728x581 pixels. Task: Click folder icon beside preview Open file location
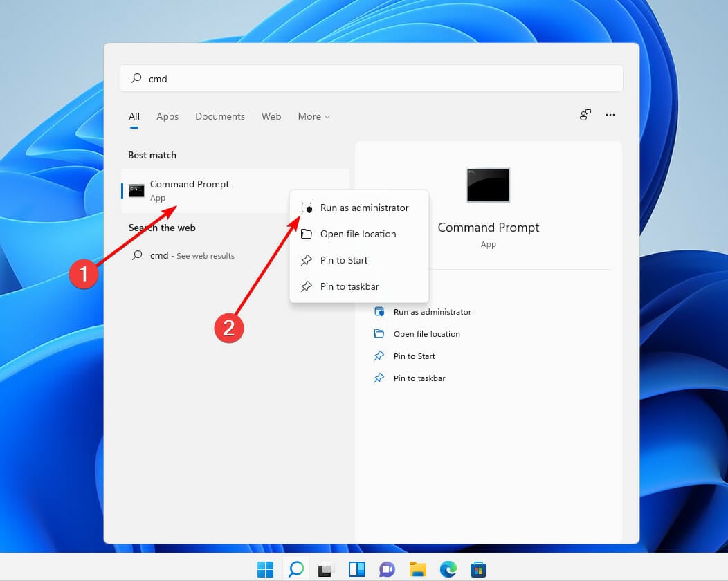(379, 333)
